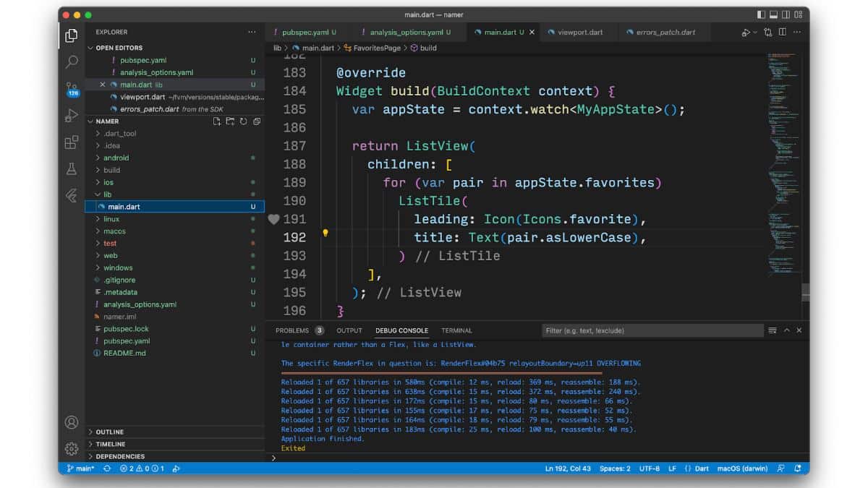Switch to the pubspec.yaml editor tab
Viewport: 868px width, 488px height.
[x=308, y=33]
